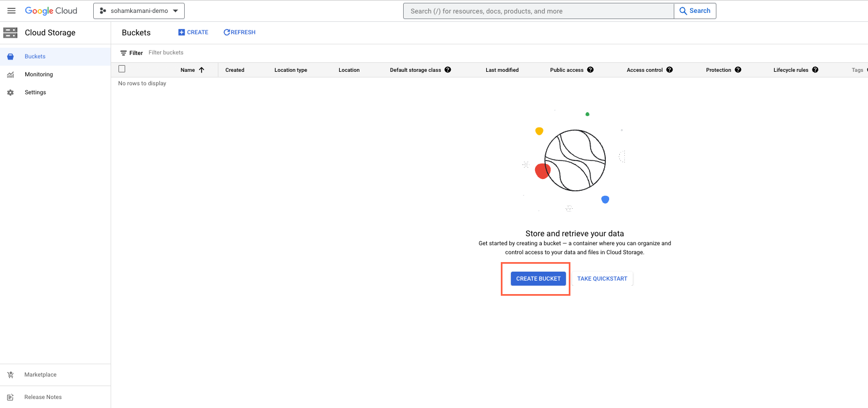Open Monitoring in the sidebar
This screenshot has width=868, height=408.
click(39, 74)
